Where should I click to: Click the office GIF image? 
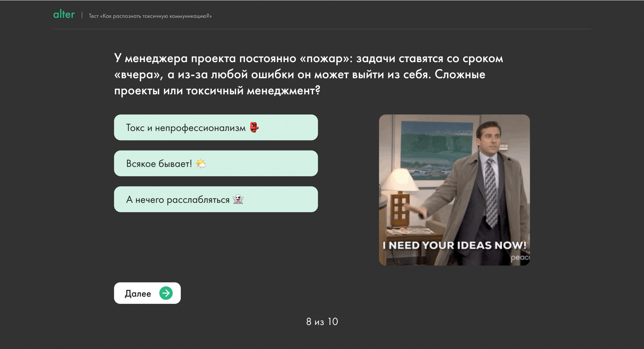454,190
